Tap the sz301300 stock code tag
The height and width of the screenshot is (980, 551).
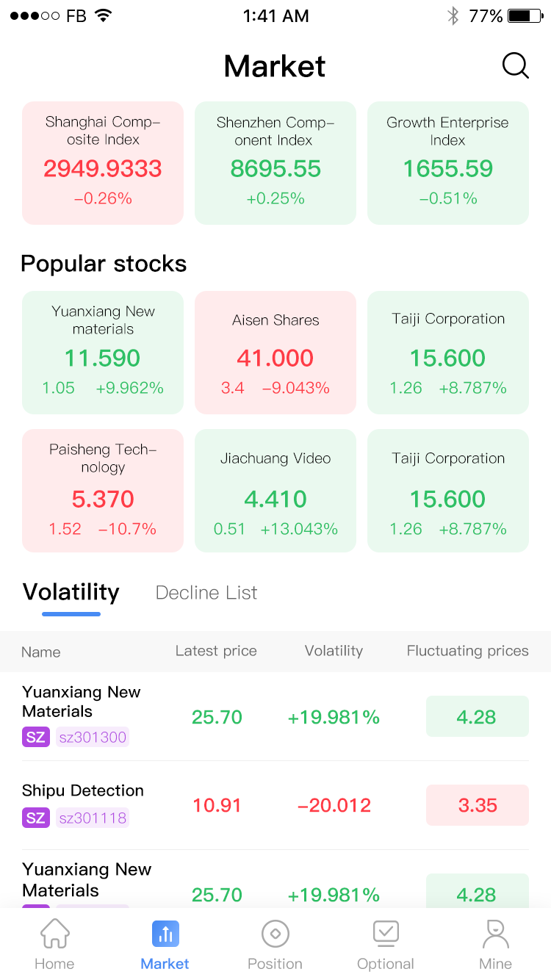[x=93, y=737]
